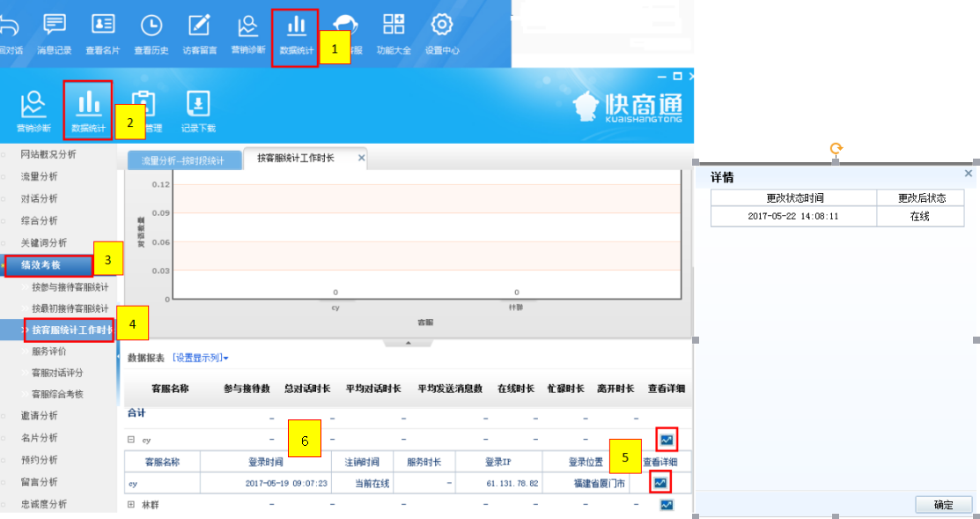Select 服务评价 in the sidebar
Viewport: 980px width, 519px height.
48,351
